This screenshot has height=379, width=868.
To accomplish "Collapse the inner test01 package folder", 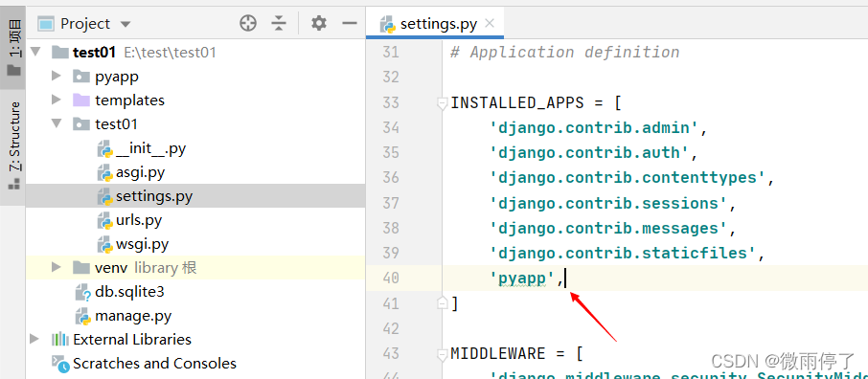I will [x=56, y=123].
